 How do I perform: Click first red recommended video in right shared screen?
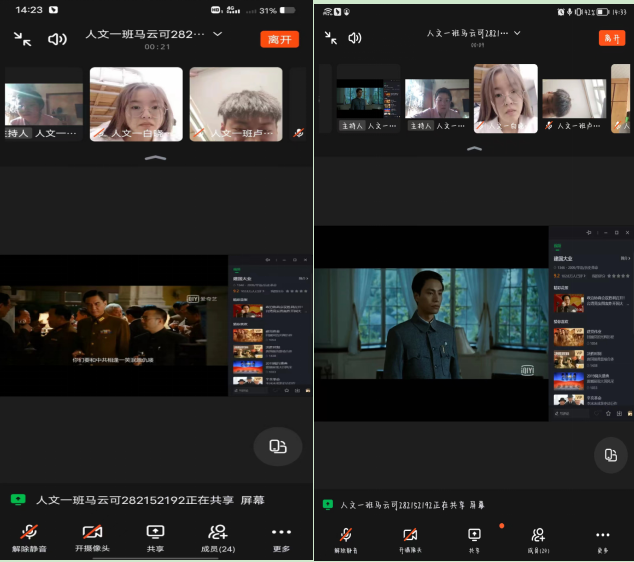568,303
